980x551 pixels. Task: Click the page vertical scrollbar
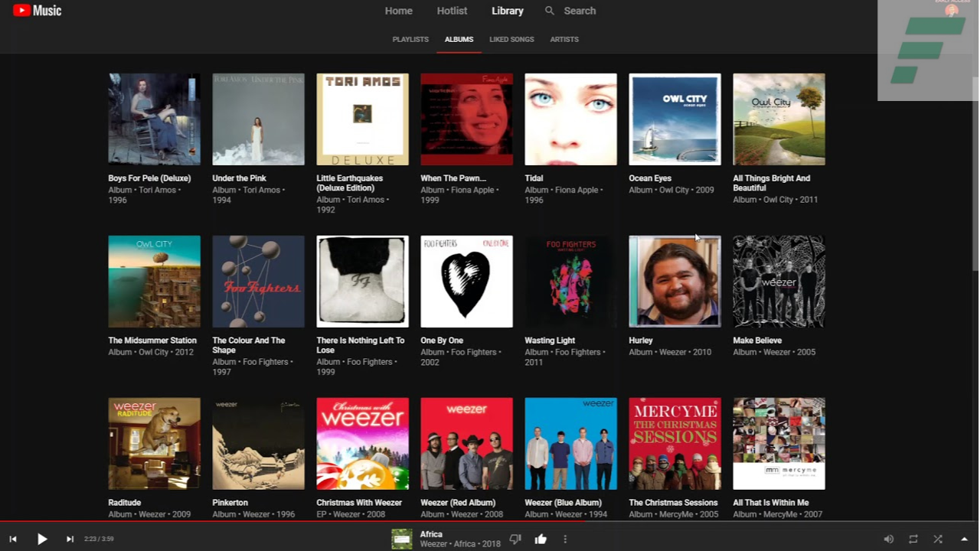pos(975,172)
